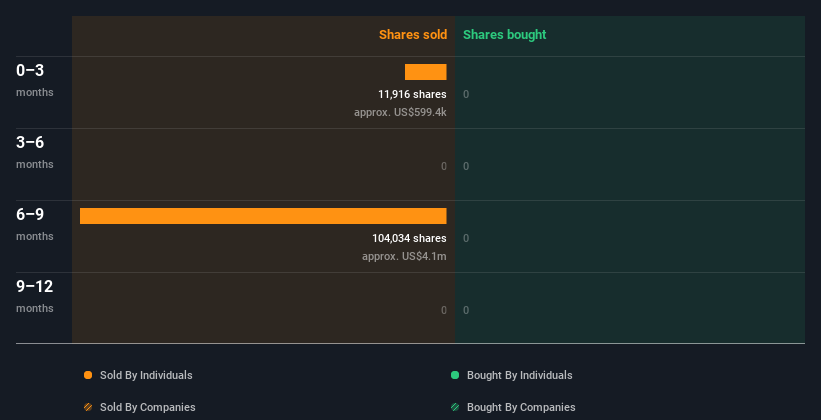Click the shares bought zero in 9–12 months row

(x=466, y=311)
